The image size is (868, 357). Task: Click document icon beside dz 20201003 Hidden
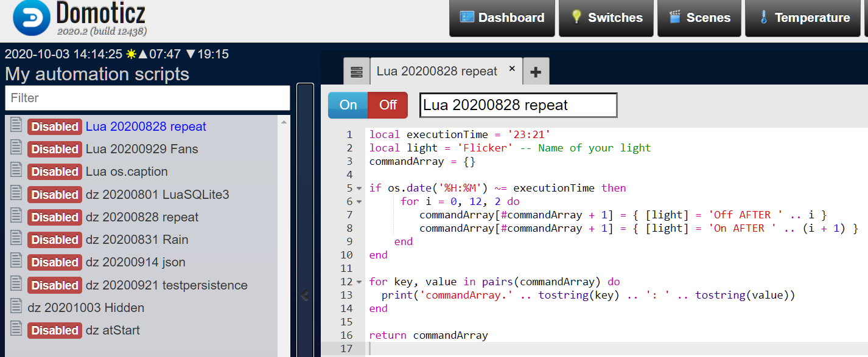pos(16,307)
